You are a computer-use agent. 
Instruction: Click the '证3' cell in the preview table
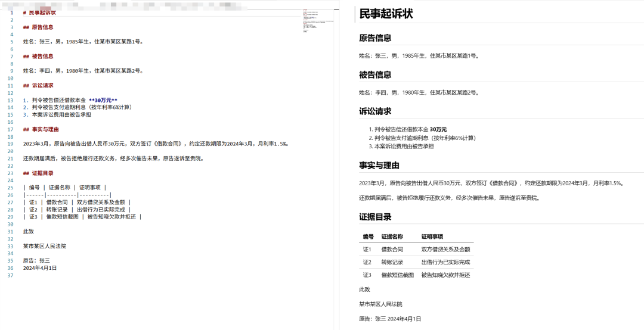367,275
